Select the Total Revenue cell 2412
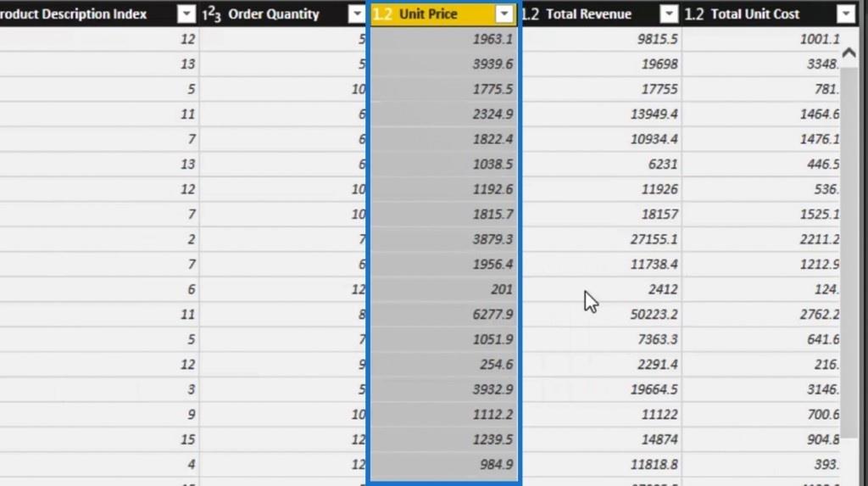 tap(602, 289)
